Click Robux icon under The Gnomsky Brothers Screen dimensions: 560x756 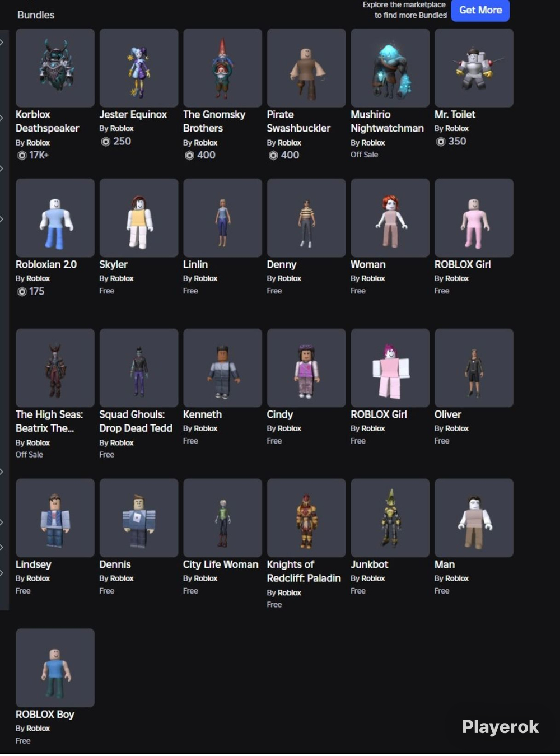point(189,155)
